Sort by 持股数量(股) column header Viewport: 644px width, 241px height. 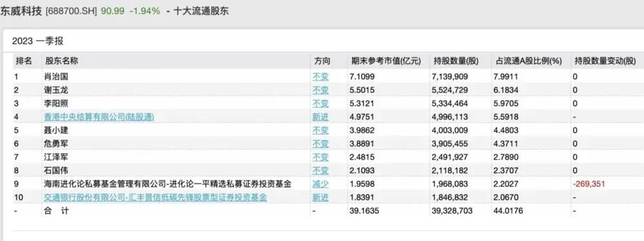456,61
